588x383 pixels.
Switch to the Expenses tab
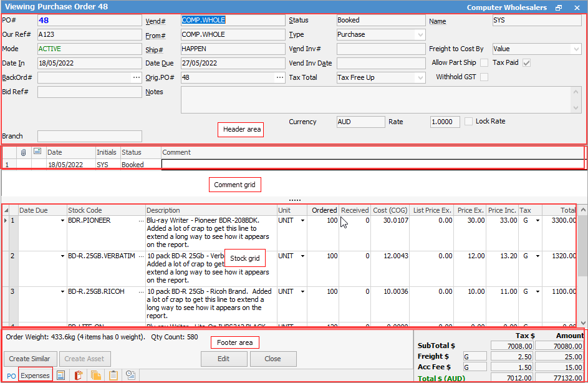coord(34,375)
